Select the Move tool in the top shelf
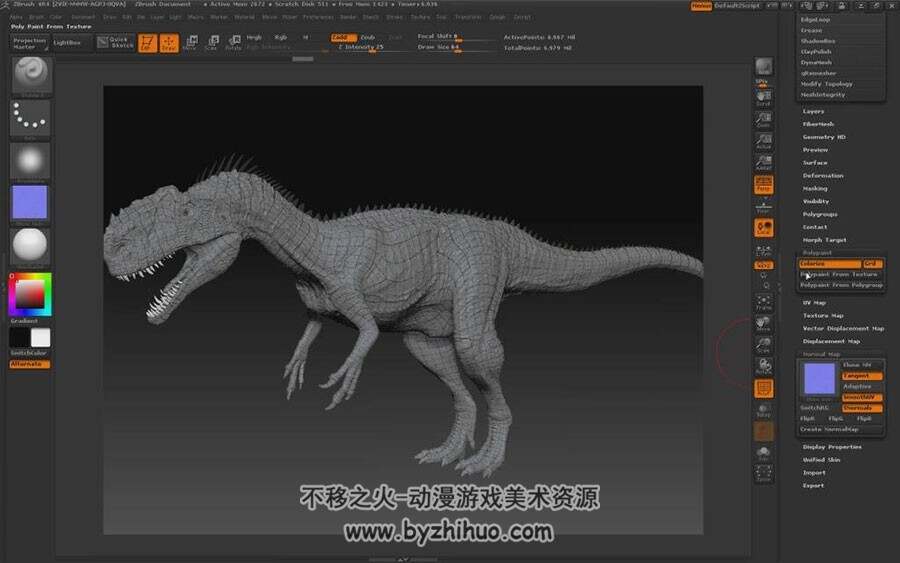The image size is (900, 563). point(191,42)
